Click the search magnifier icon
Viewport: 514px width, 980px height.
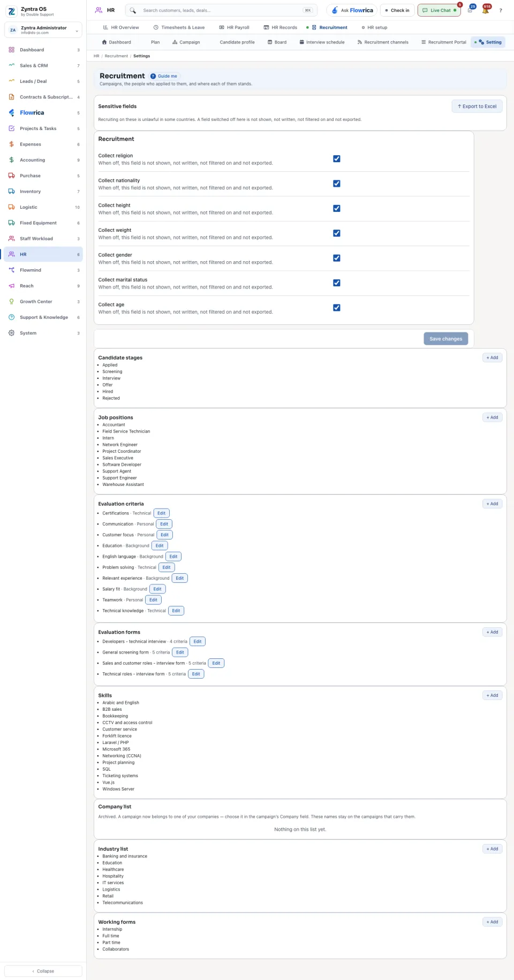(x=133, y=10)
